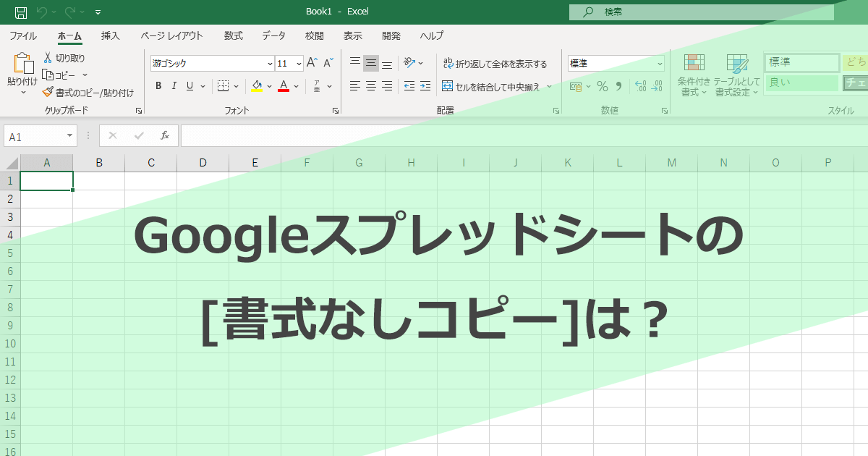Switch to 数式 tab
The width and height of the screenshot is (868, 456).
234,35
